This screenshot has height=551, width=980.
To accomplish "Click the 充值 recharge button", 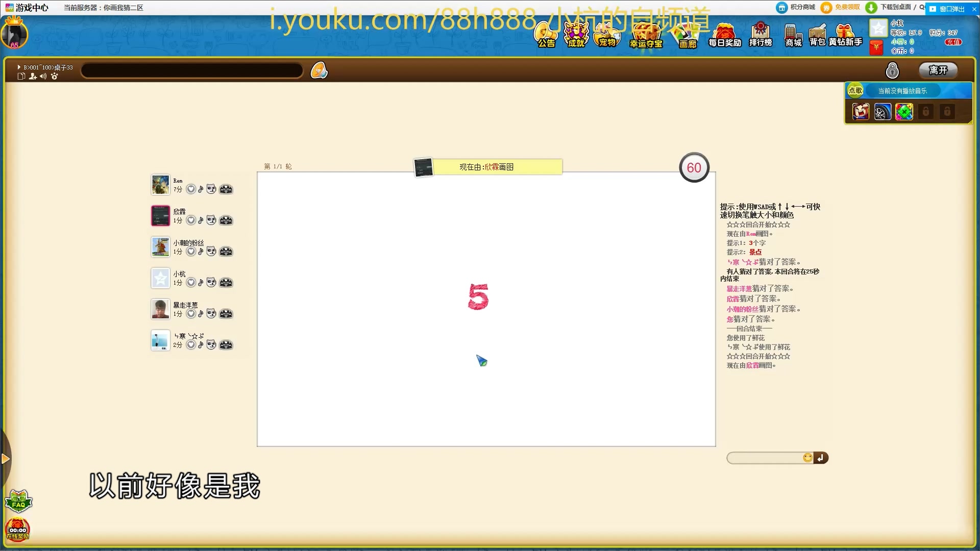I will coord(953,42).
